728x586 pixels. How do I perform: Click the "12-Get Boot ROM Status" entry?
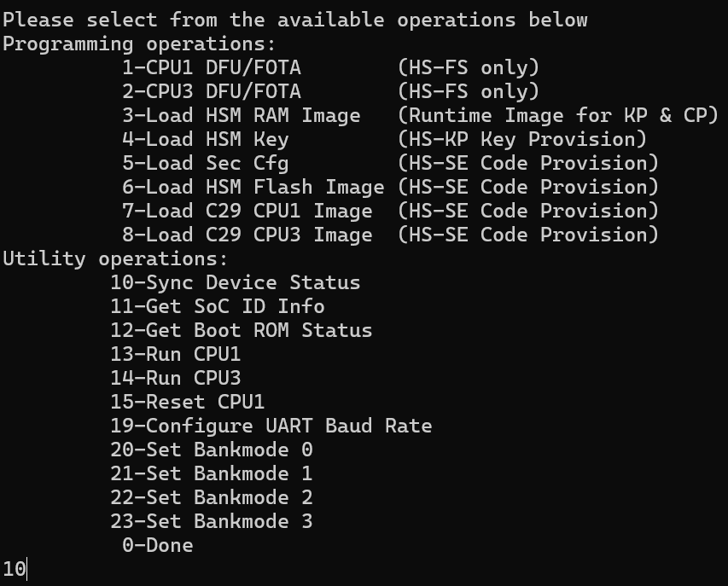241,330
